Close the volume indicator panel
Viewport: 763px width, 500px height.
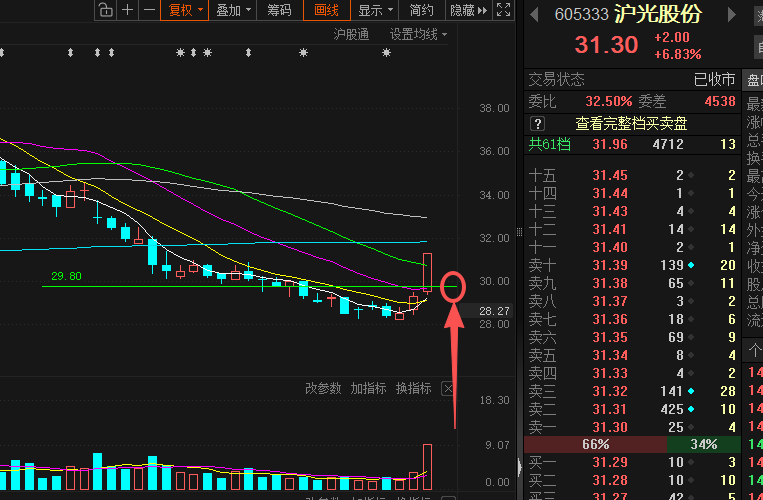[448, 389]
